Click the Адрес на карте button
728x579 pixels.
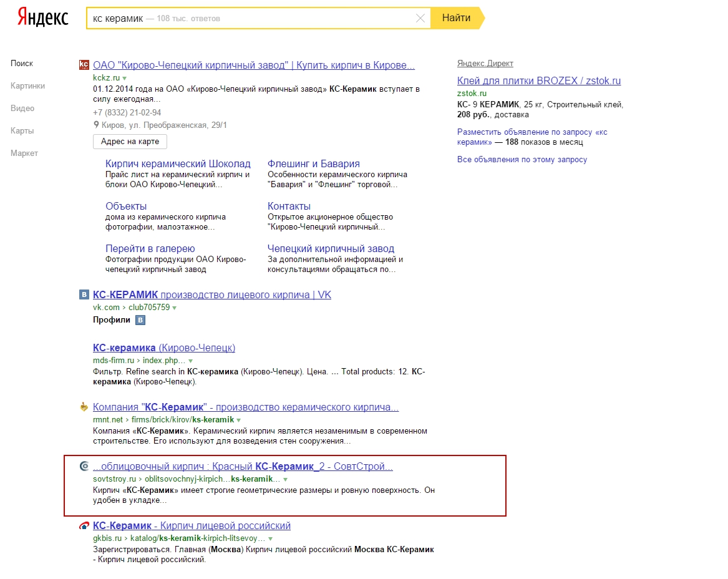pos(130,142)
